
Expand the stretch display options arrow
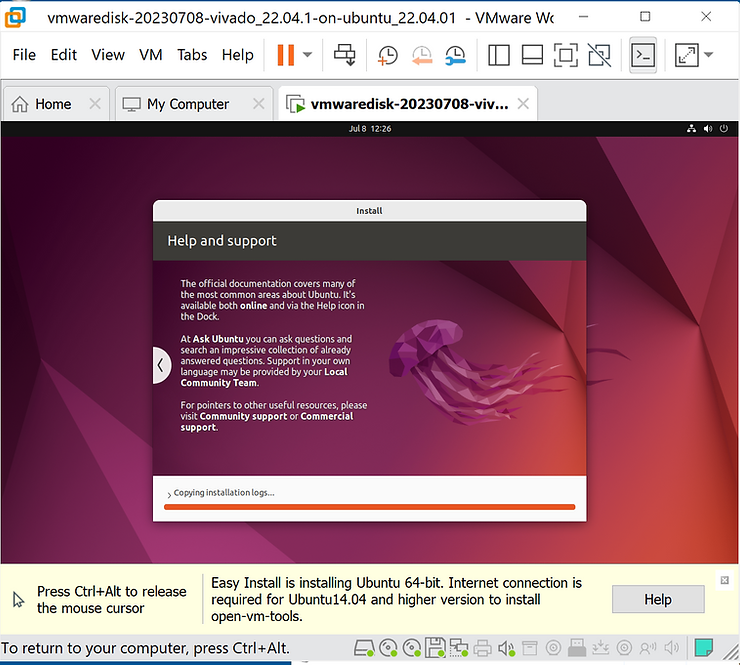click(x=708, y=55)
